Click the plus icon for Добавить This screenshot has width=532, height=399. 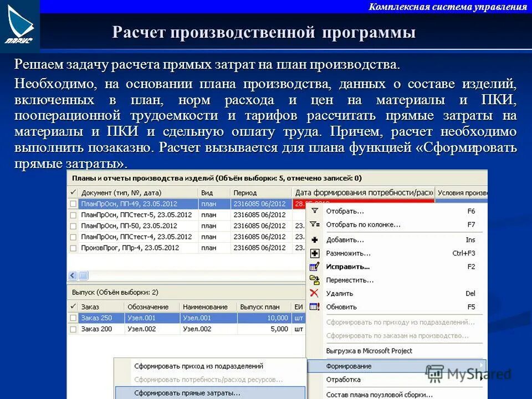click(314, 239)
